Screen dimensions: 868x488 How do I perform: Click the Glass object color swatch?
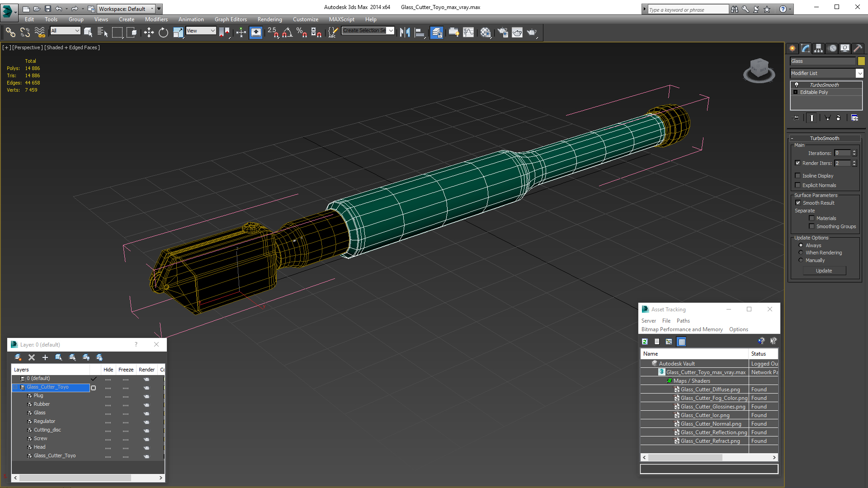click(x=861, y=61)
